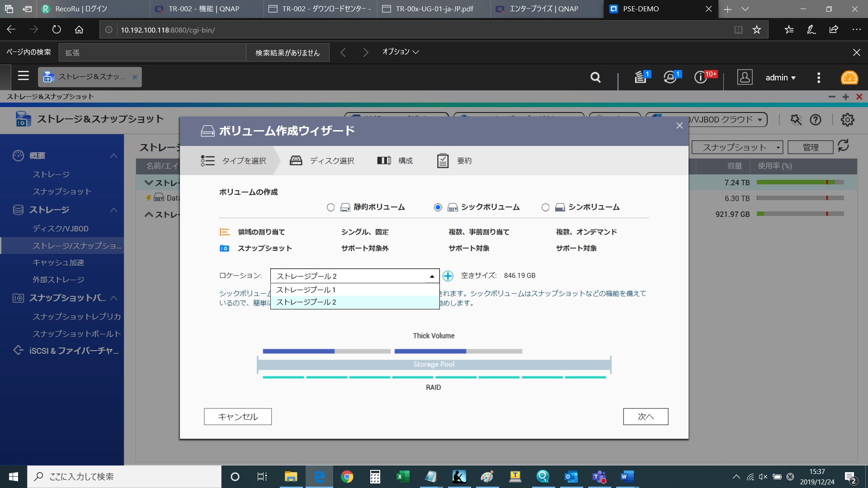Viewport: 868px width, 488px height.
Task: Open the dashboard gauge icon
Action: (x=849, y=78)
